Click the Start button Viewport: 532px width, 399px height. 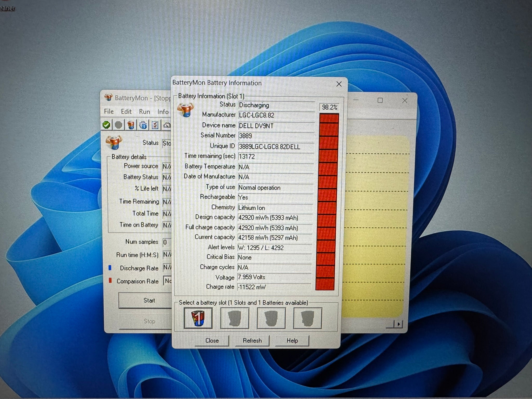(x=145, y=301)
